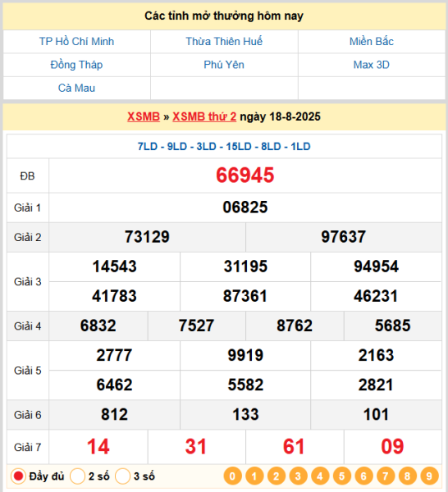Select the Đầy đủ radio button
This screenshot has height=492, width=448.
click(18, 476)
